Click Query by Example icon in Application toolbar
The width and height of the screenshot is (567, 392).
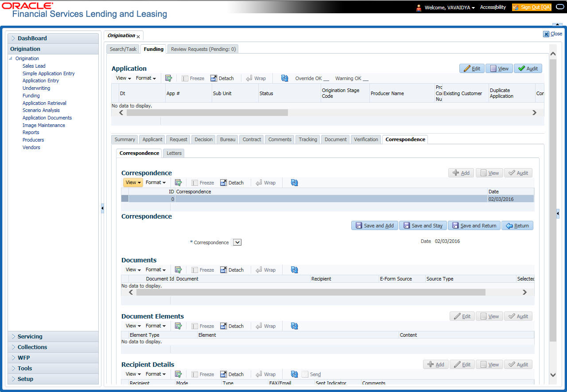(168, 78)
